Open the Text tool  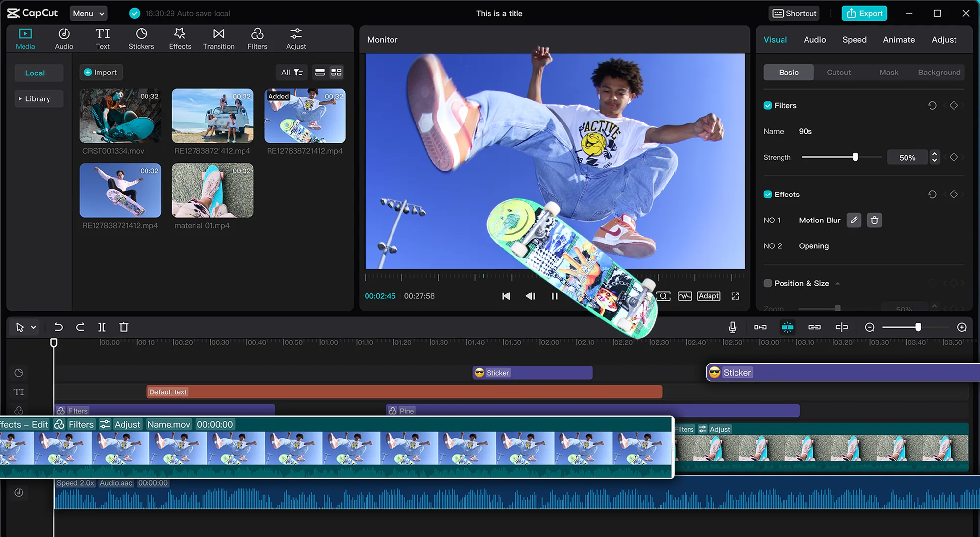point(102,39)
